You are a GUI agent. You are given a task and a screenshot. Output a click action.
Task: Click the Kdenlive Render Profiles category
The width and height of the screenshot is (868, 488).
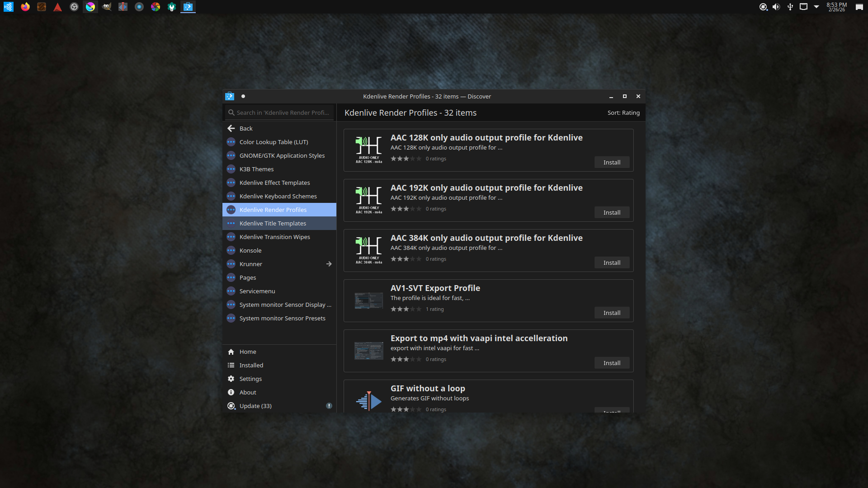(x=279, y=210)
